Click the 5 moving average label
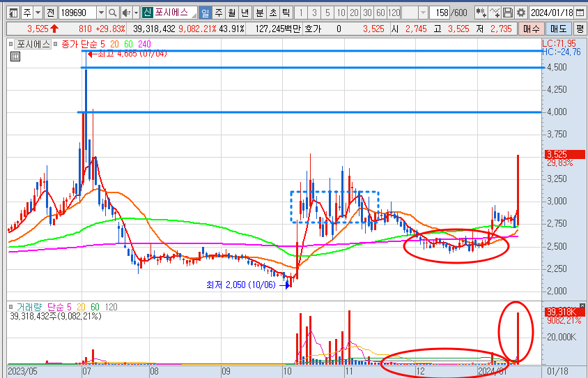This screenshot has height=378, width=588. pyautogui.click(x=102, y=45)
